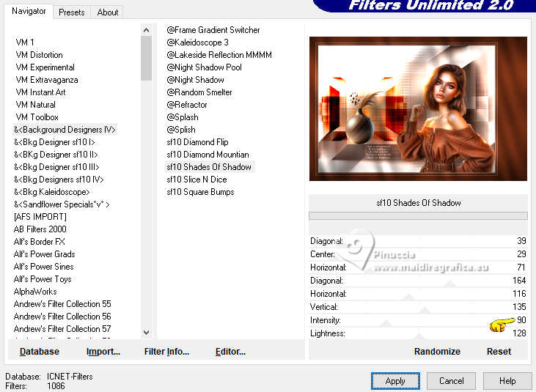Click Randomize parameters
Image resolution: width=536 pixels, height=392 pixels.
coord(437,352)
